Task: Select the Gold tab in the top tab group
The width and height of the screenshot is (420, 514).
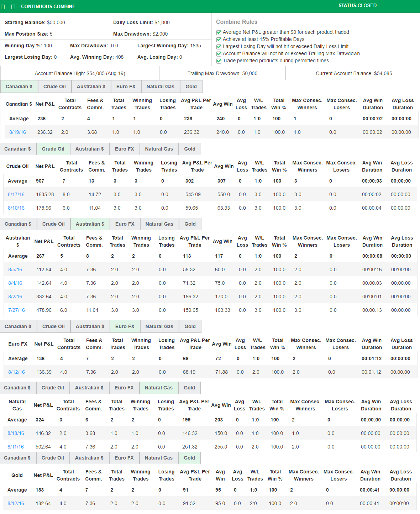Action: 191,86
